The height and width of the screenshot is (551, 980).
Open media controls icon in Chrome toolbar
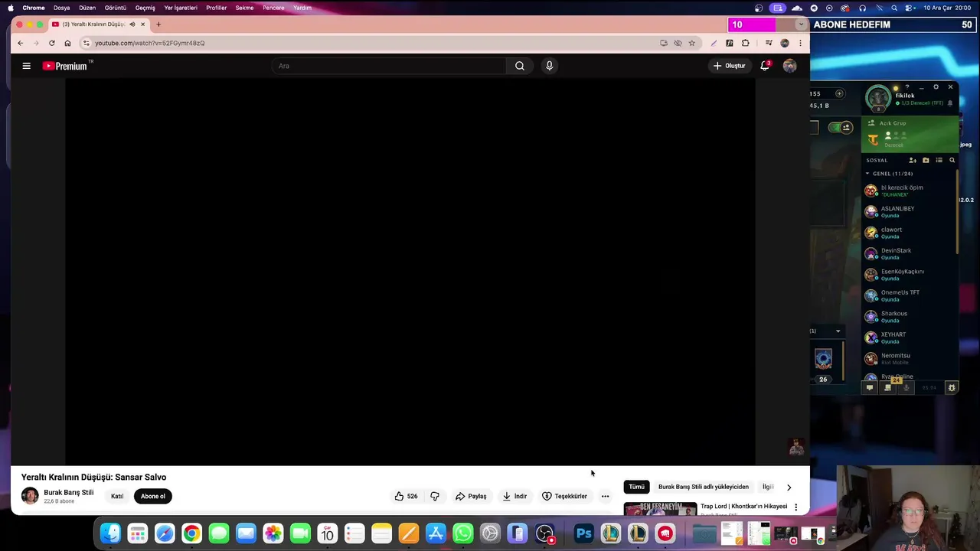(769, 43)
